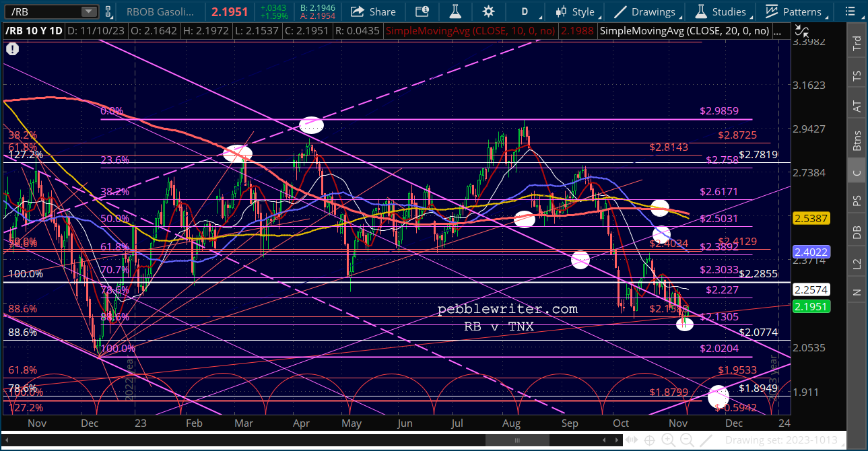Viewport: 868px width, 451px height.
Task: Click the zoom in magnifier icon
Action: [667, 440]
